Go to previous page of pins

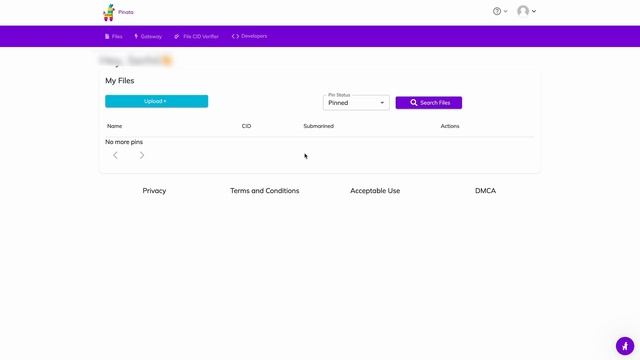115,155
